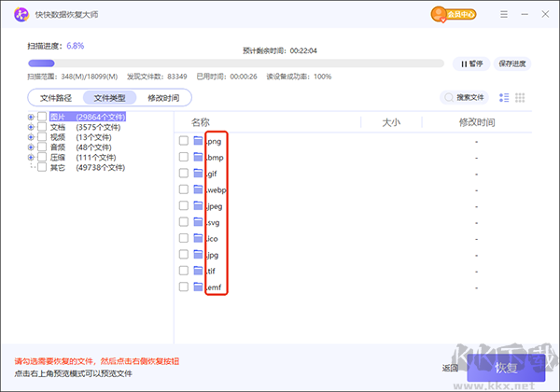Switch to grid thumbnail view icon
Viewport: 560px width, 392px height.
521,97
